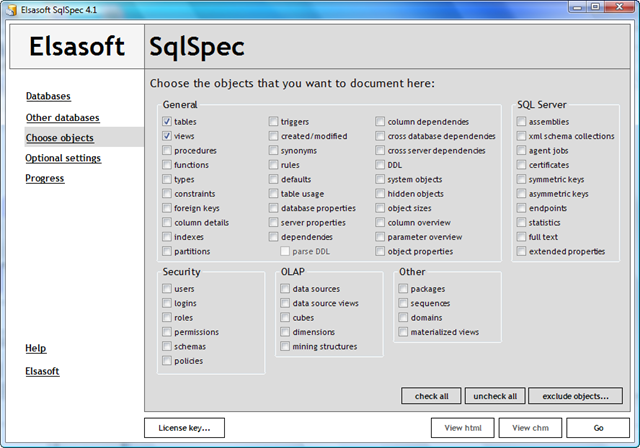Check the database properties option

click(x=273, y=208)
